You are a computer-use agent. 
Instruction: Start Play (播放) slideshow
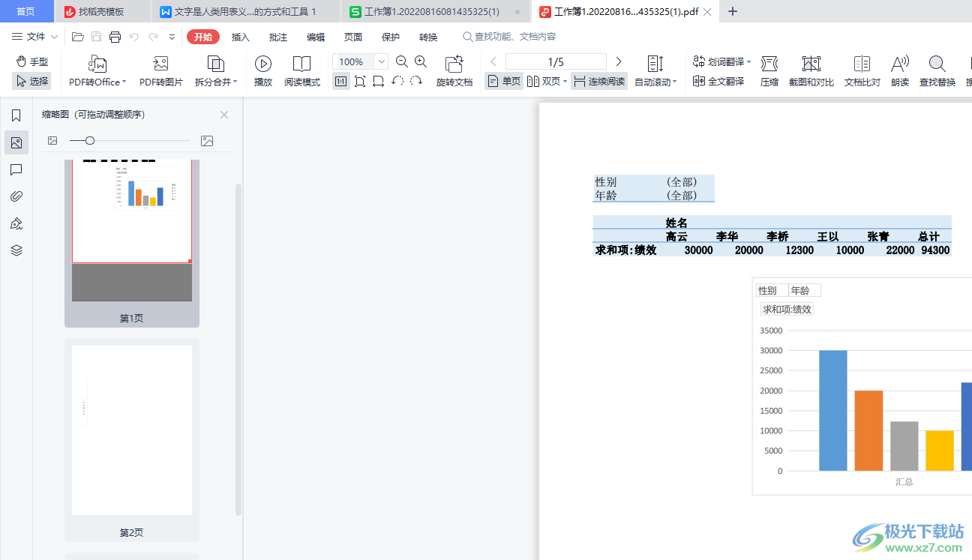[x=263, y=71]
